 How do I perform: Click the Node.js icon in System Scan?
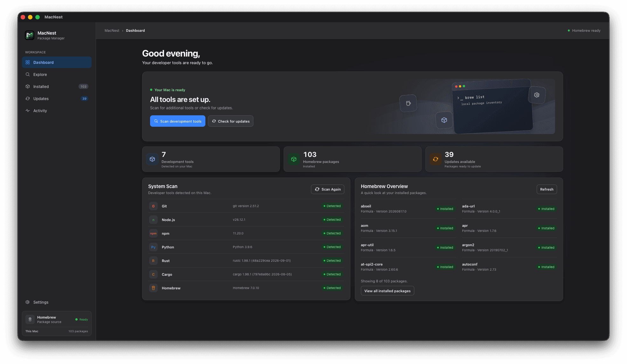tap(153, 220)
